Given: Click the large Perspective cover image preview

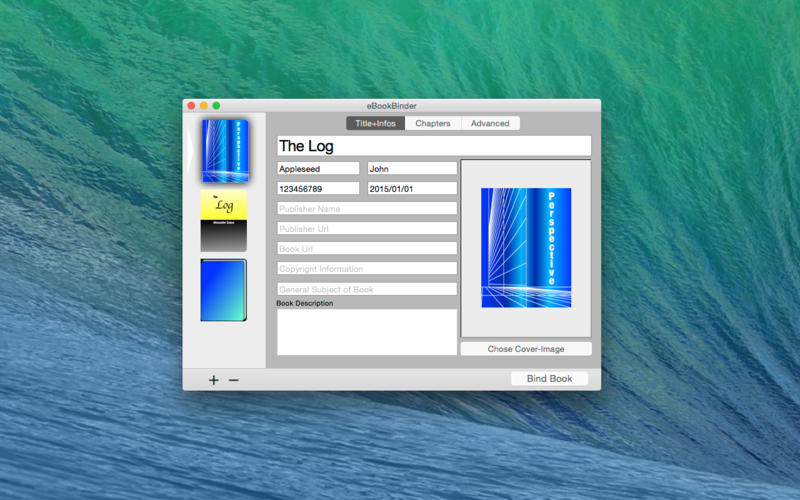Looking at the screenshot, I should [526, 248].
